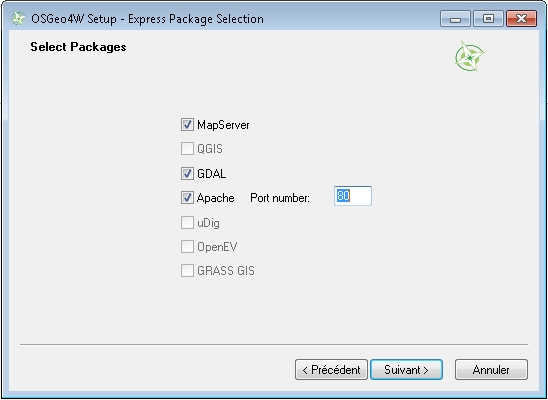548x400 pixels.
Task: Click the OSGeo4W title bar icon
Action: pyautogui.click(x=17, y=19)
